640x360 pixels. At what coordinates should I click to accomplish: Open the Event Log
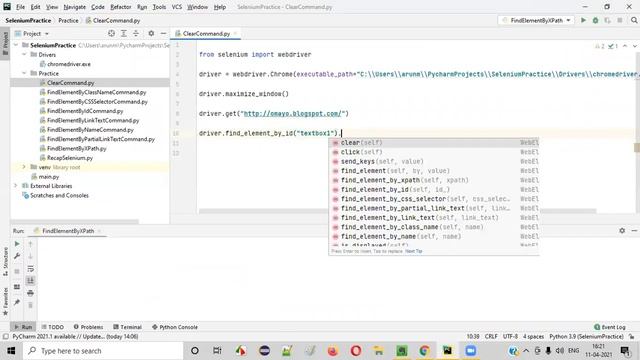(x=610, y=327)
